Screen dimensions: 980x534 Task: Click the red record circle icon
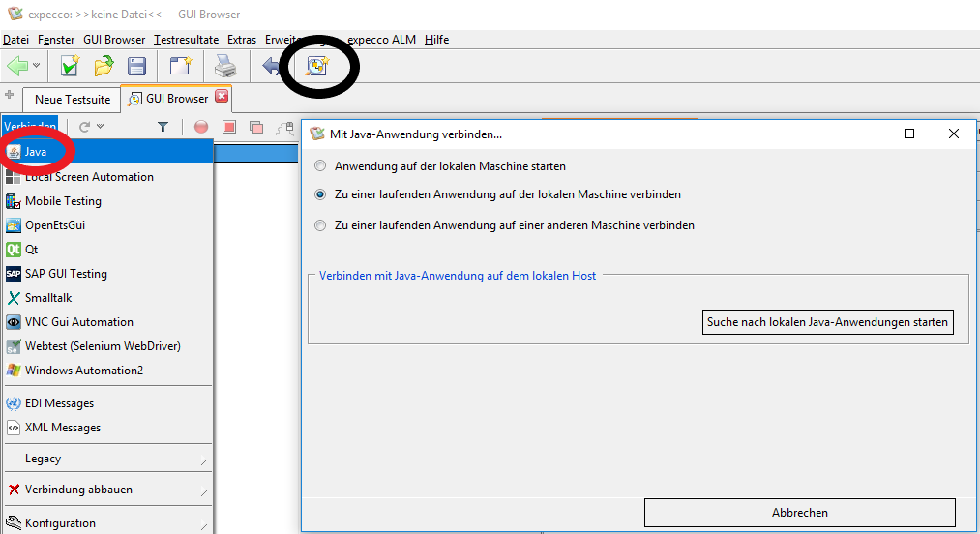[x=201, y=127]
